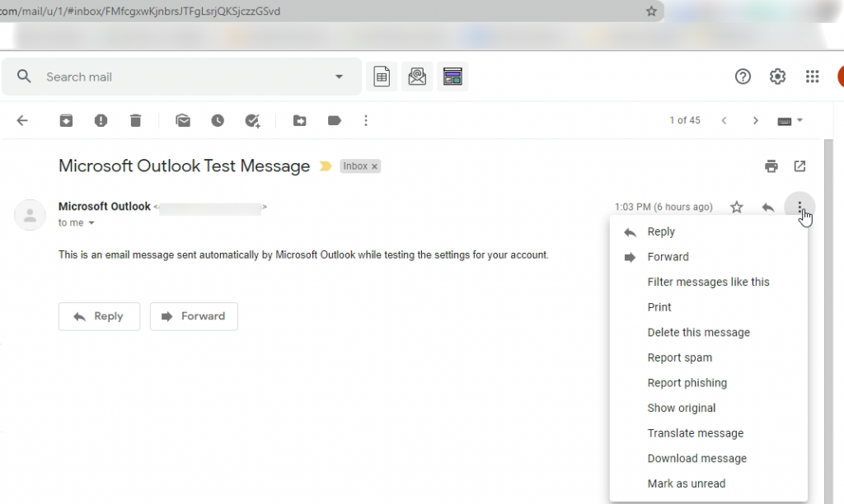Report spam using the toolbar icon

[101, 120]
